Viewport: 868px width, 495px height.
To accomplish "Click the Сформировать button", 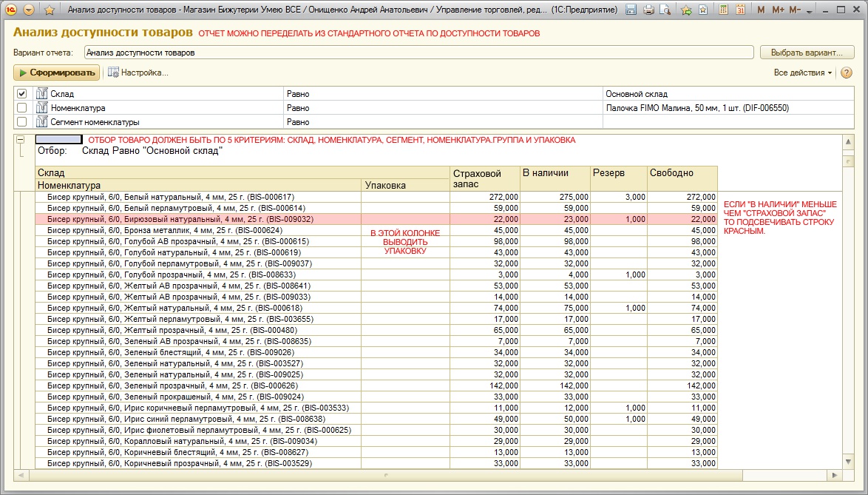I will click(56, 73).
